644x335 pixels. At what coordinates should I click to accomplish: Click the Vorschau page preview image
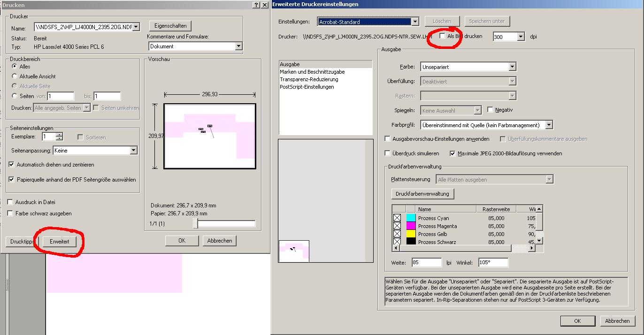[x=209, y=136]
